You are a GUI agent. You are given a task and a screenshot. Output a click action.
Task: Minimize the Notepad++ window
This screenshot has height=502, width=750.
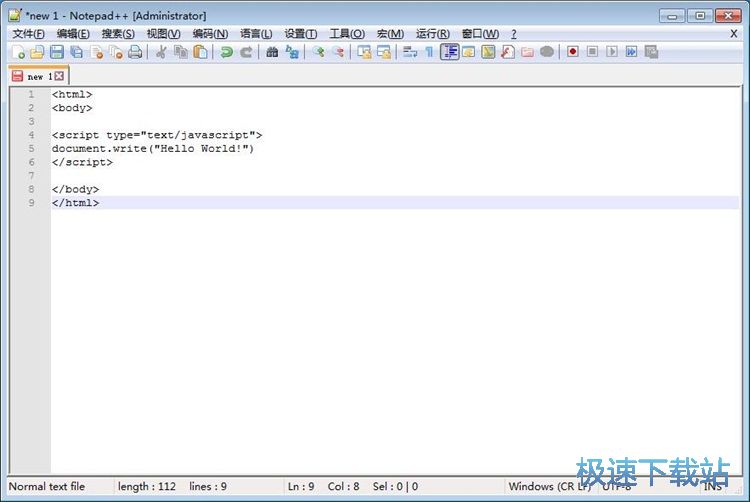point(672,16)
